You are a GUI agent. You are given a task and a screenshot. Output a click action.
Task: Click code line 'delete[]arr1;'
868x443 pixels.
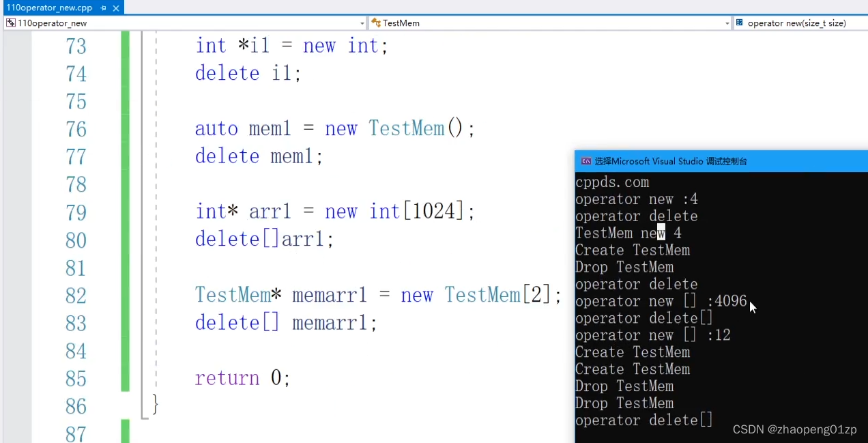point(265,240)
